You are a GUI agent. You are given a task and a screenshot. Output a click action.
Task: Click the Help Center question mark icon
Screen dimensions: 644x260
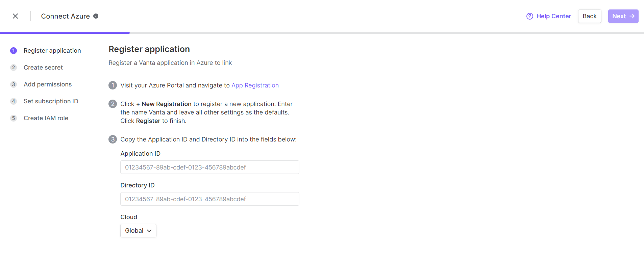tap(529, 16)
